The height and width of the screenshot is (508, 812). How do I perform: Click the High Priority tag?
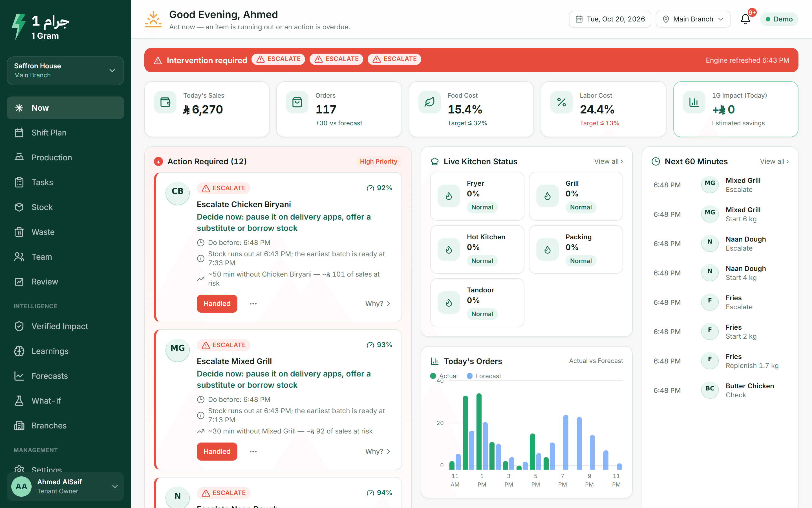pos(378,162)
